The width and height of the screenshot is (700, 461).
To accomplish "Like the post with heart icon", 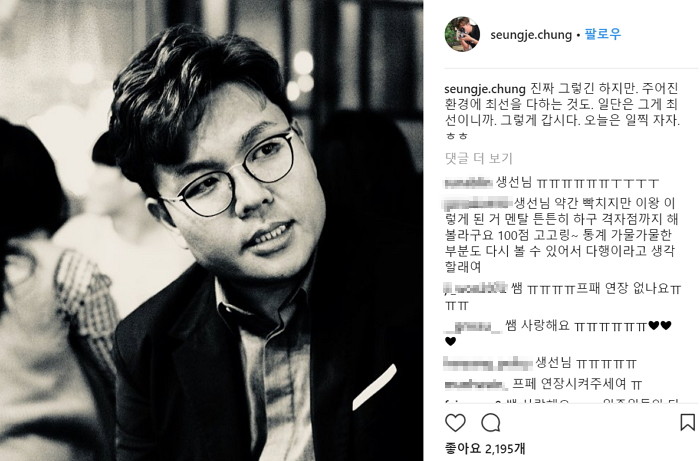I will coord(455,422).
